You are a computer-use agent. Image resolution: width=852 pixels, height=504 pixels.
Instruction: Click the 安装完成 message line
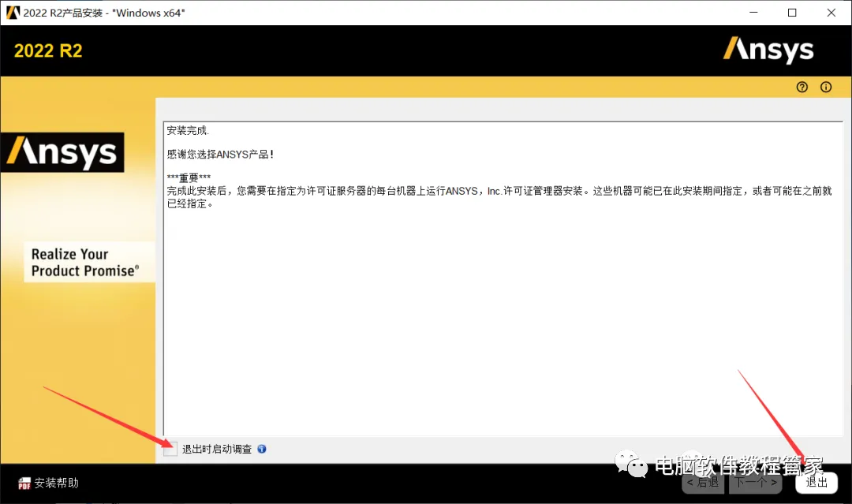188,130
